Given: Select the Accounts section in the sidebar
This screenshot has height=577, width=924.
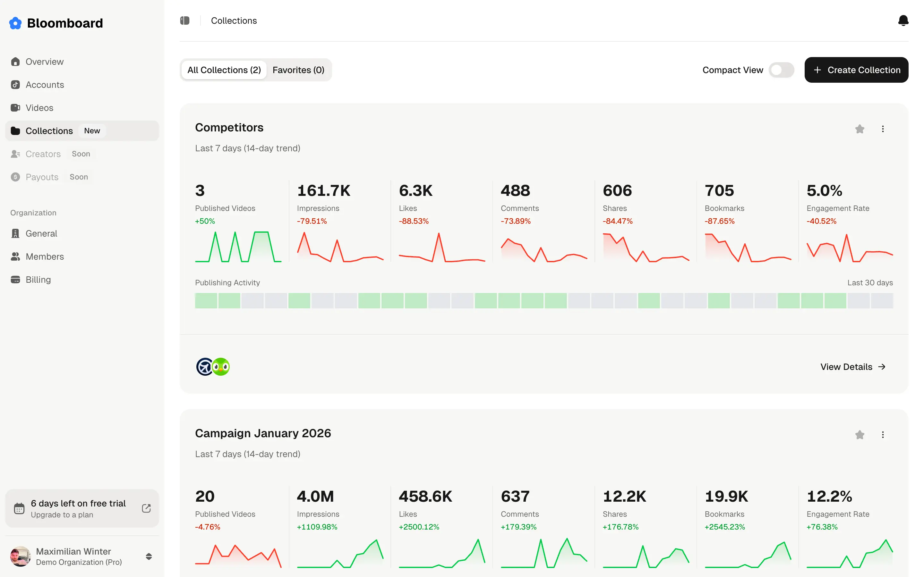Looking at the screenshot, I should [x=45, y=85].
